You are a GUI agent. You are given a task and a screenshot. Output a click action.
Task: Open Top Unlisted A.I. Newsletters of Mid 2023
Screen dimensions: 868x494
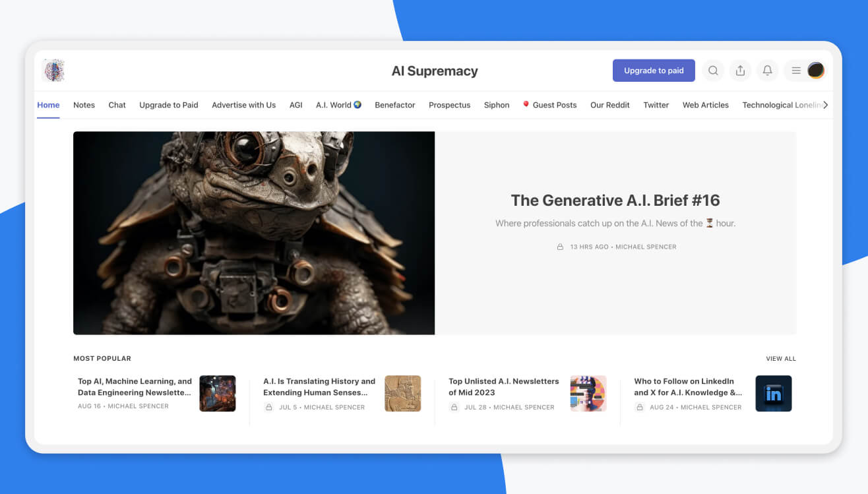504,386
